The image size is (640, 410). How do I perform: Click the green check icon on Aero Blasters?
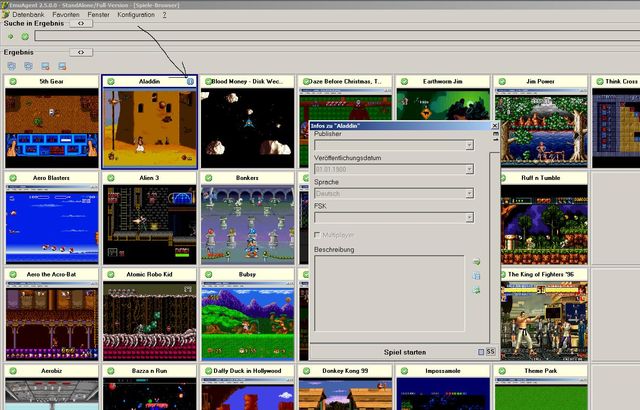click(x=13, y=178)
